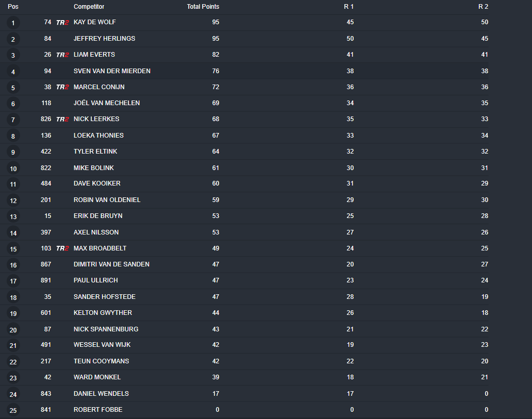Click the Pos column header
The height and width of the screenshot is (419, 532).
pyautogui.click(x=13, y=7)
